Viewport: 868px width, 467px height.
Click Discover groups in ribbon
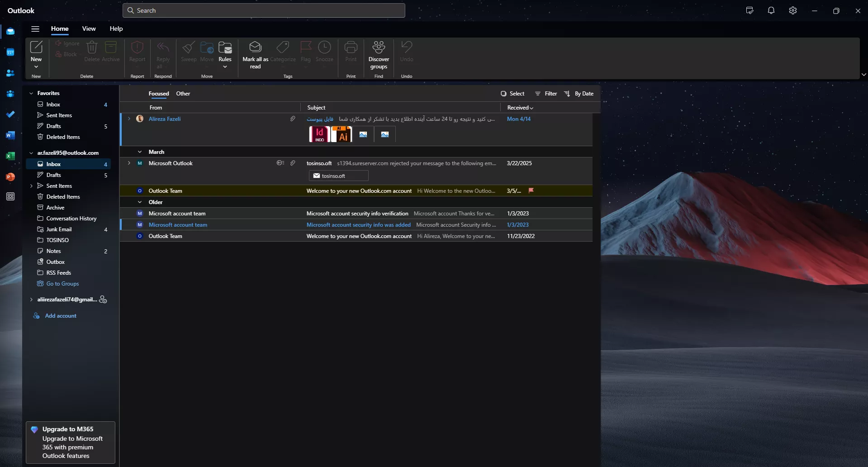tap(379, 55)
